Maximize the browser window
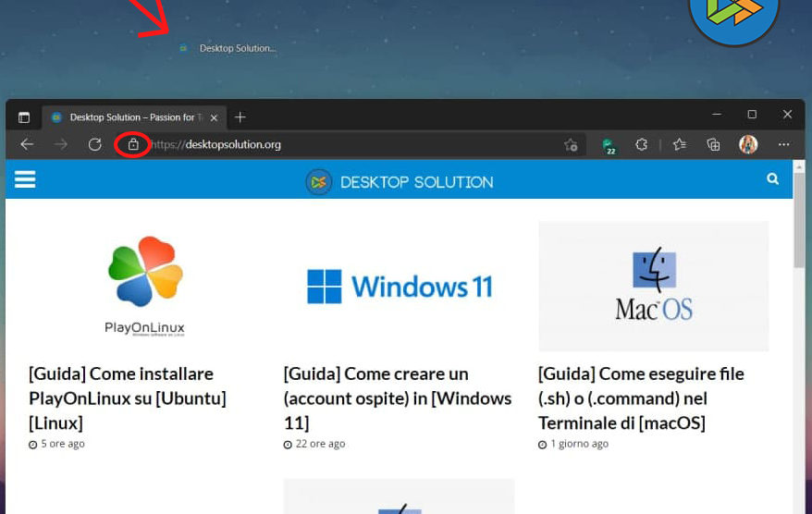 [x=752, y=115]
